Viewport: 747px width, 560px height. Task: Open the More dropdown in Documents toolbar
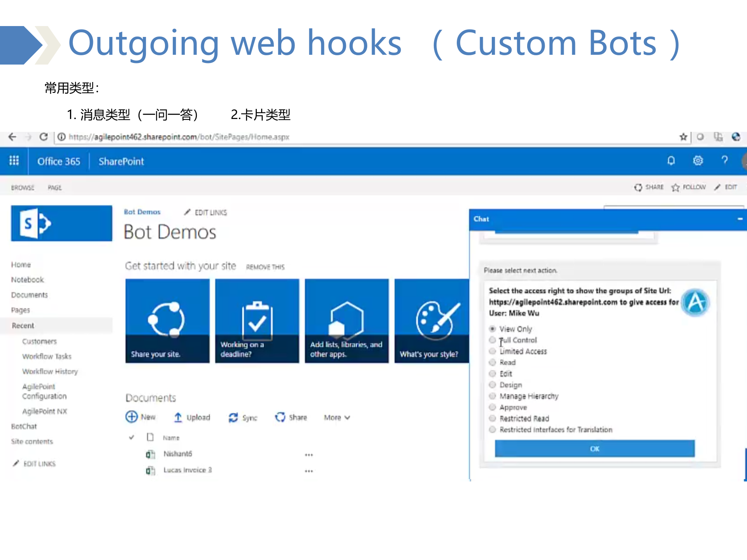tap(336, 417)
